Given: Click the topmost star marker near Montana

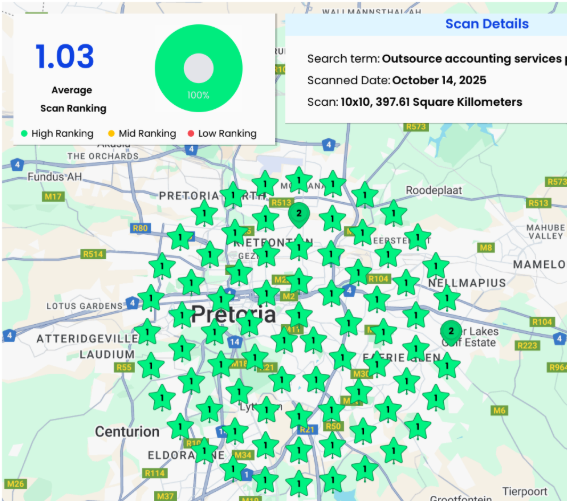Looking at the screenshot, I should click(x=299, y=180).
